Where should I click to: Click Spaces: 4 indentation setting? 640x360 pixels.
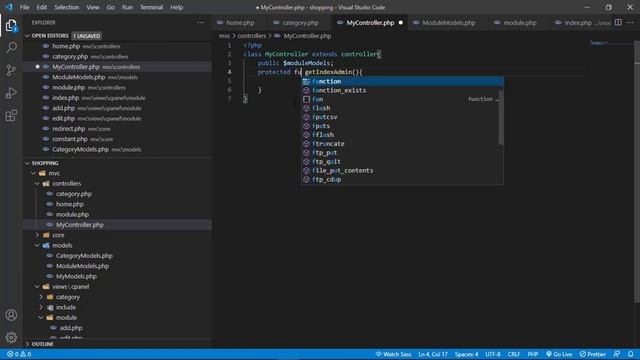pos(467,354)
